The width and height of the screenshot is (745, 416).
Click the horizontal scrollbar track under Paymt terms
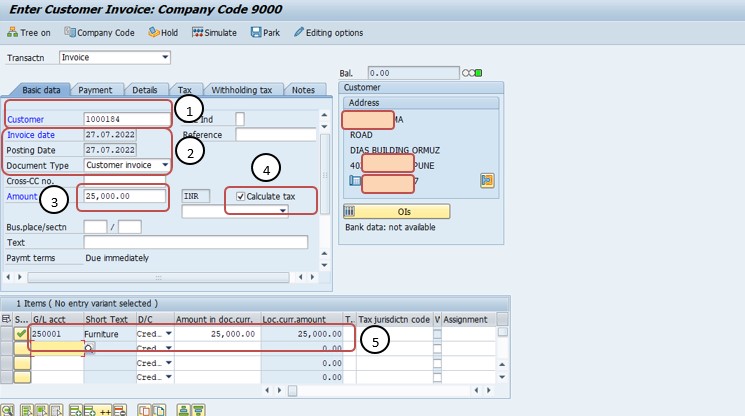click(158, 277)
